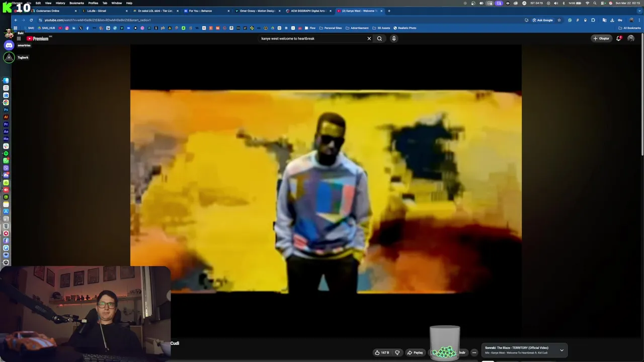
Task: Open the Help menu in menu bar
Action: [x=129, y=3]
